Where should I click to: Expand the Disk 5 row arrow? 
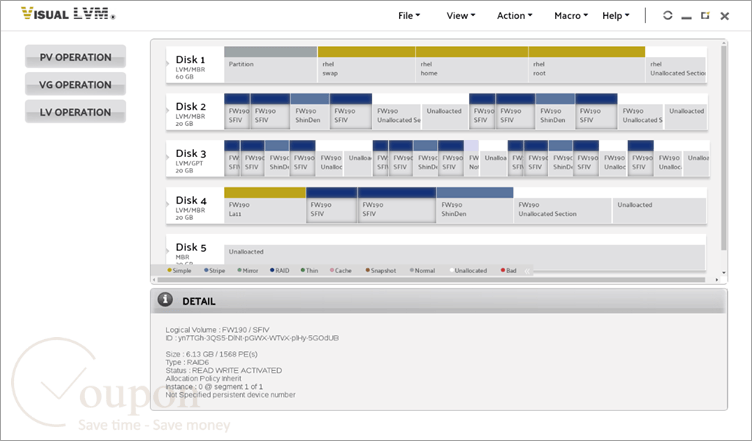click(x=168, y=251)
